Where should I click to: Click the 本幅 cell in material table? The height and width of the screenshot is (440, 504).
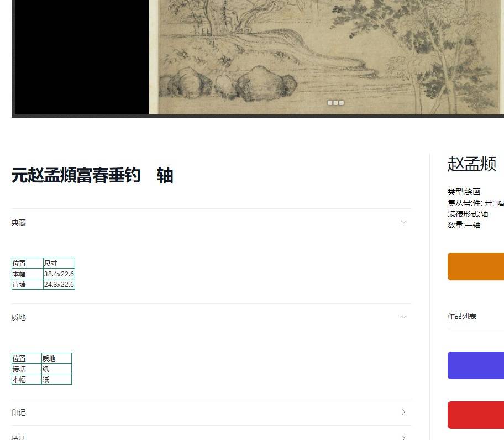pos(27,379)
